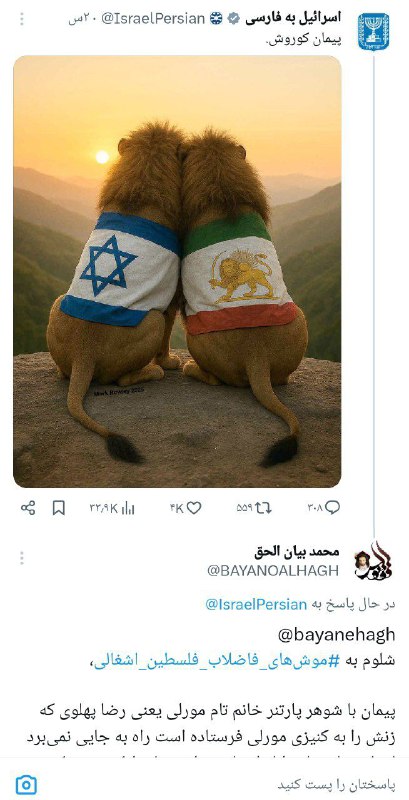Bookmark the اسرائیل به فارسی post

[x=59, y=508]
